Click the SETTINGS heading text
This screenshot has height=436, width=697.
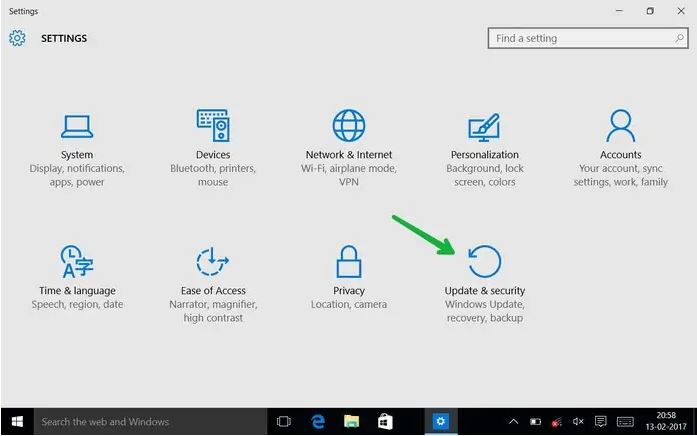[64, 38]
